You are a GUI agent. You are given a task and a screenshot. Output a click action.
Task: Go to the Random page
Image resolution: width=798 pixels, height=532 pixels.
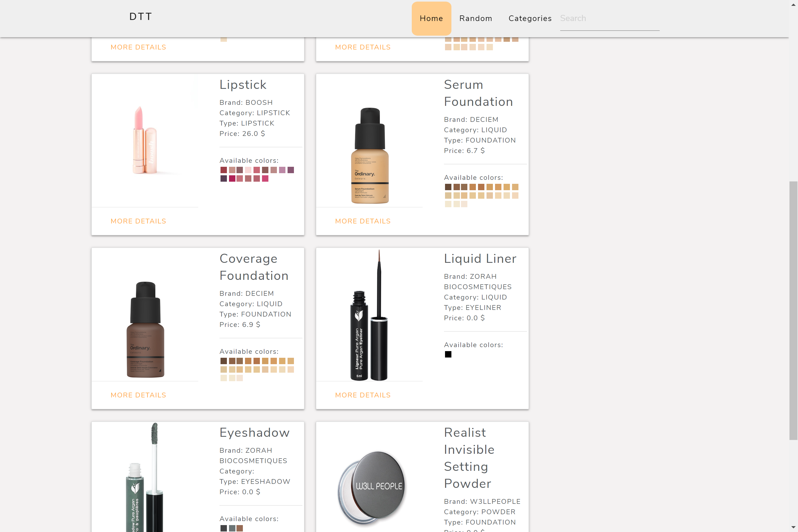[475, 18]
